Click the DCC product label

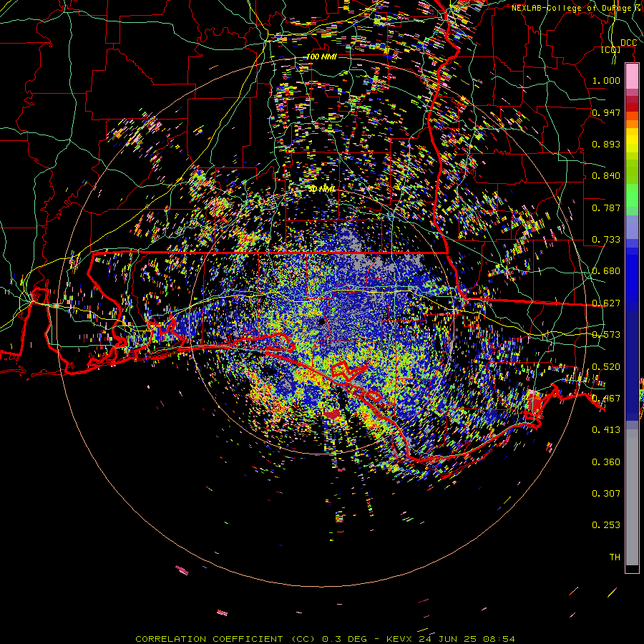628,43
